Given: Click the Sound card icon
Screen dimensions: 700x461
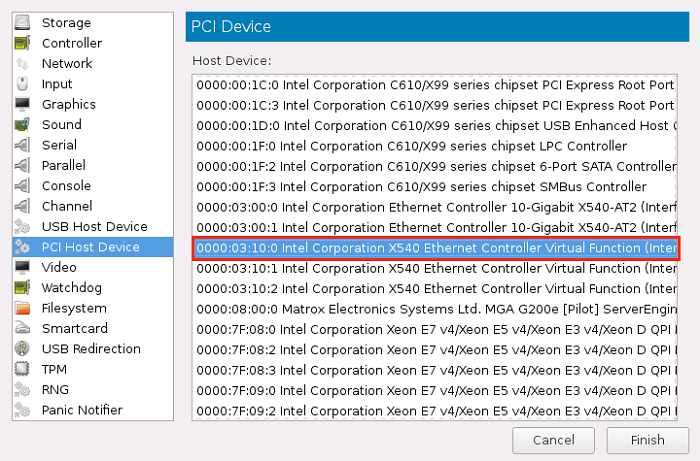Looking at the screenshot, I should tap(22, 125).
